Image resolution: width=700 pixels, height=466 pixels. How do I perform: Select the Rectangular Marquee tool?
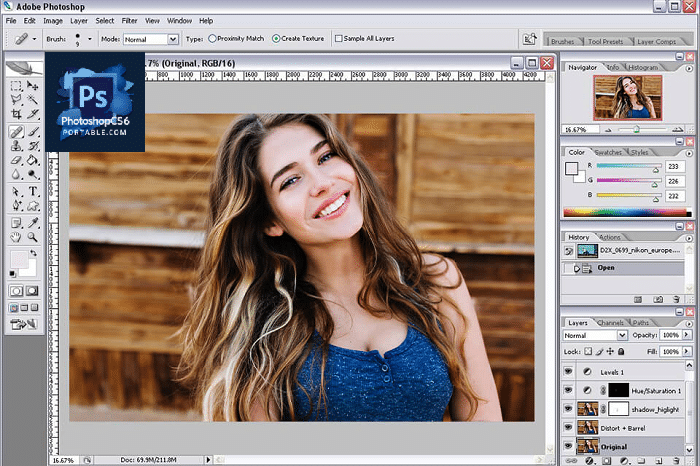(16, 86)
